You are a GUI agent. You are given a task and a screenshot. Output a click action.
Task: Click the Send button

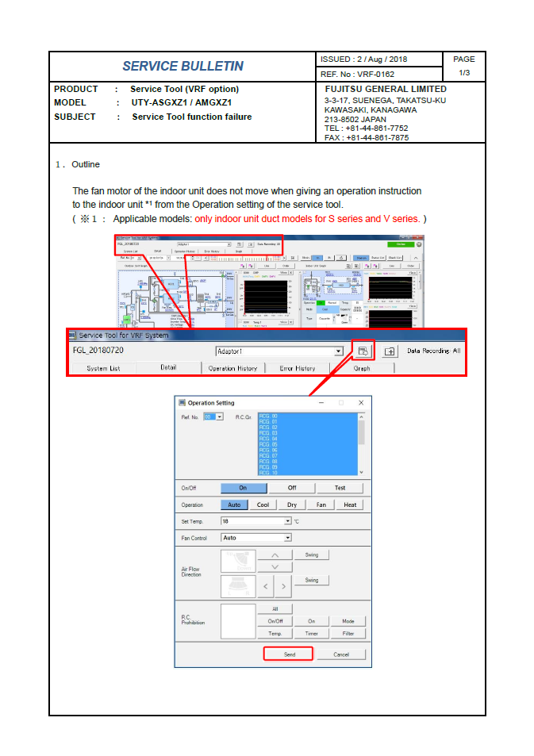click(289, 654)
